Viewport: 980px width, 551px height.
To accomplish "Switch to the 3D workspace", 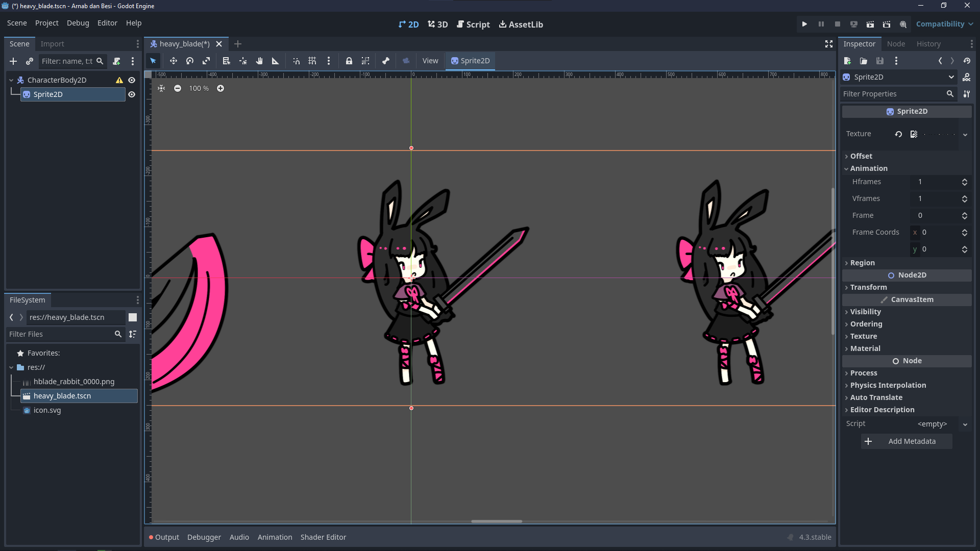I will click(x=438, y=24).
